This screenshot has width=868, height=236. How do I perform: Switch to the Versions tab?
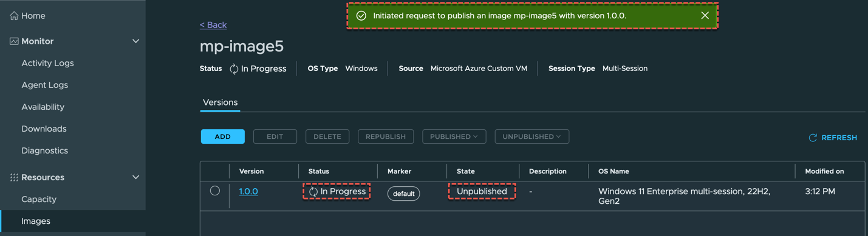tap(220, 103)
